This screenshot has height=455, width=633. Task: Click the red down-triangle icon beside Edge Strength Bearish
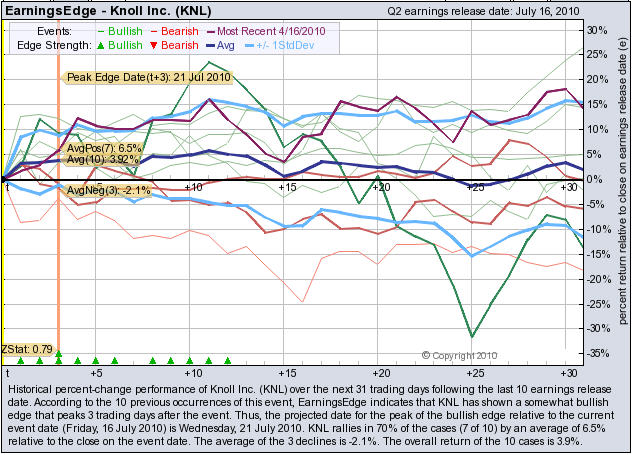coord(153,46)
